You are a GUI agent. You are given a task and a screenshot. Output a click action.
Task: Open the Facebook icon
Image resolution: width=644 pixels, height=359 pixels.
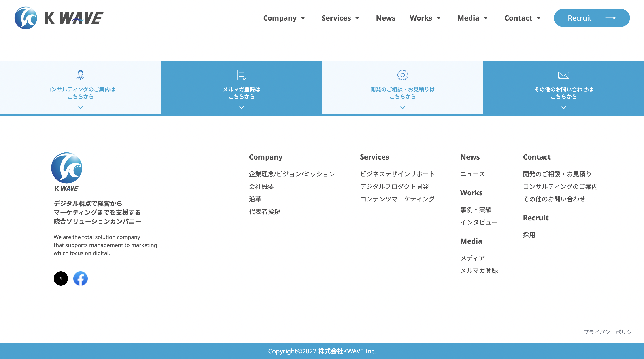click(80, 278)
